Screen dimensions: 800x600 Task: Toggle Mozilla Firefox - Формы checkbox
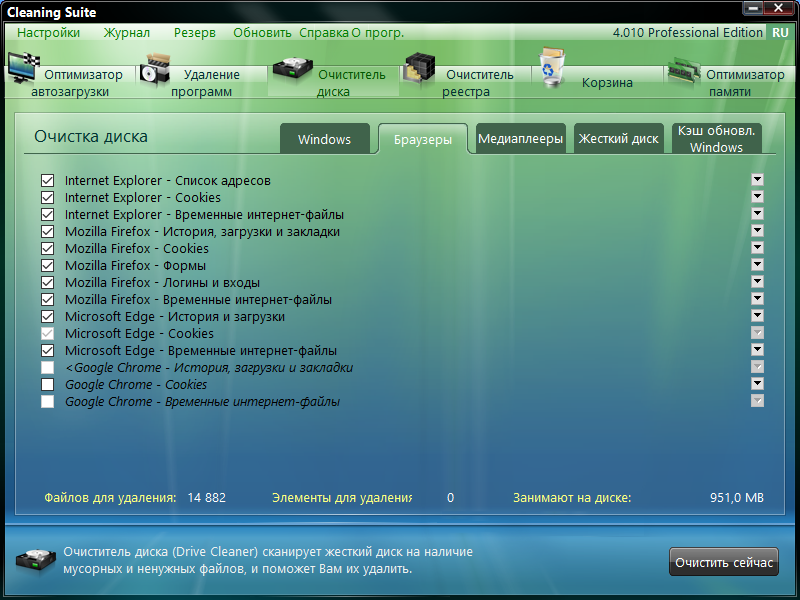pyautogui.click(x=47, y=265)
